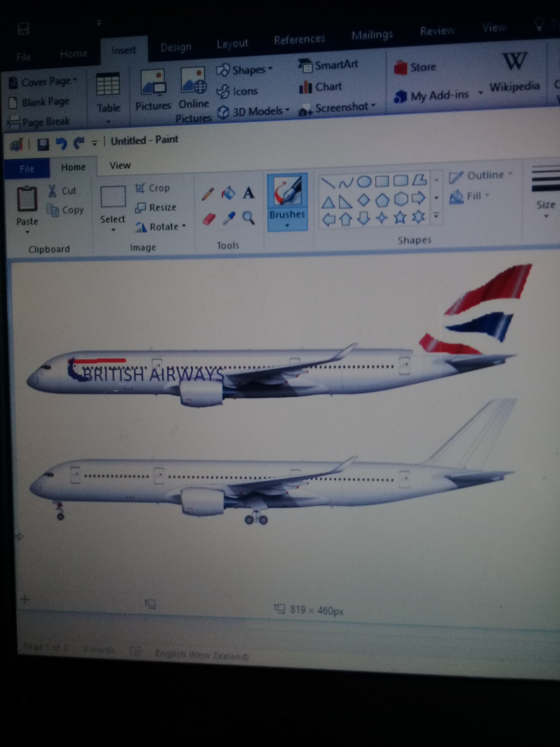560x747 pixels.
Task: Open the Paint File menu
Action: point(27,168)
